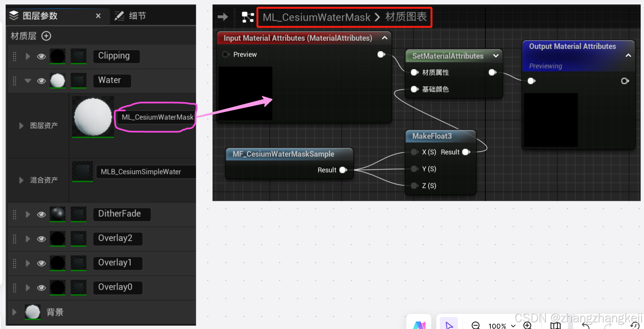The height and width of the screenshot is (329, 644).
Task: Toggle visibility of Overlay0 layer
Action: point(41,287)
